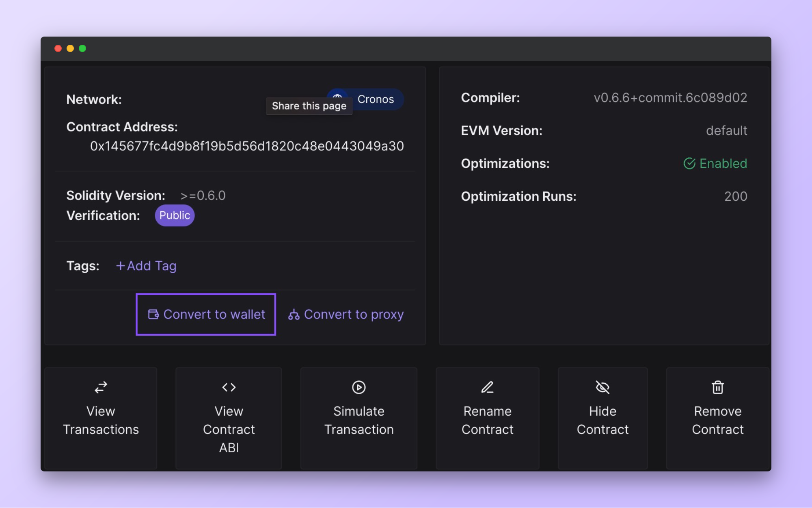
Task: Open the Remove Contract action tile
Action: pyautogui.click(x=717, y=419)
